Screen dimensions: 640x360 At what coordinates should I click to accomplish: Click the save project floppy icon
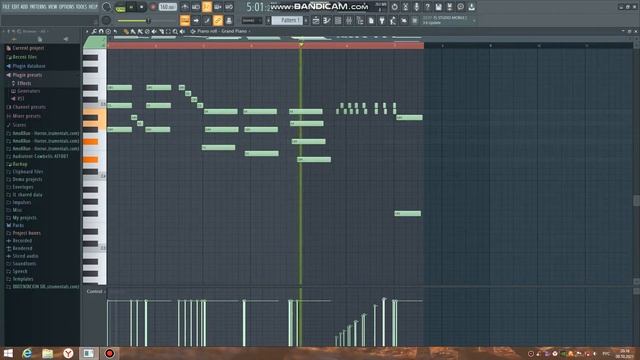[x=438, y=7]
